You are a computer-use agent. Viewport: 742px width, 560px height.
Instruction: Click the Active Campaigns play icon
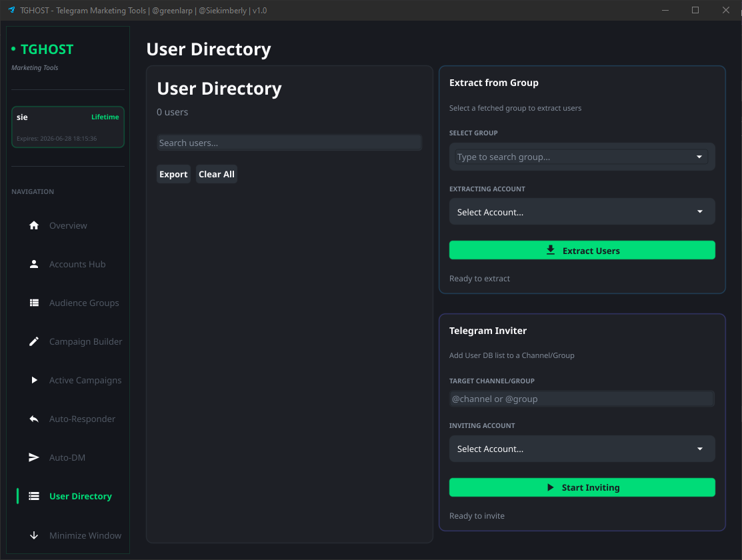click(x=34, y=380)
